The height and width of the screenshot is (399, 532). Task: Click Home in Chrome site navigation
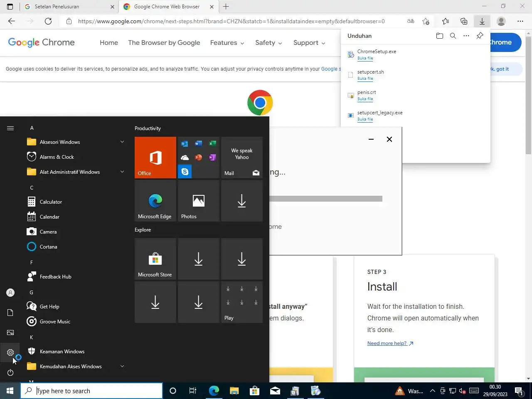(x=109, y=42)
